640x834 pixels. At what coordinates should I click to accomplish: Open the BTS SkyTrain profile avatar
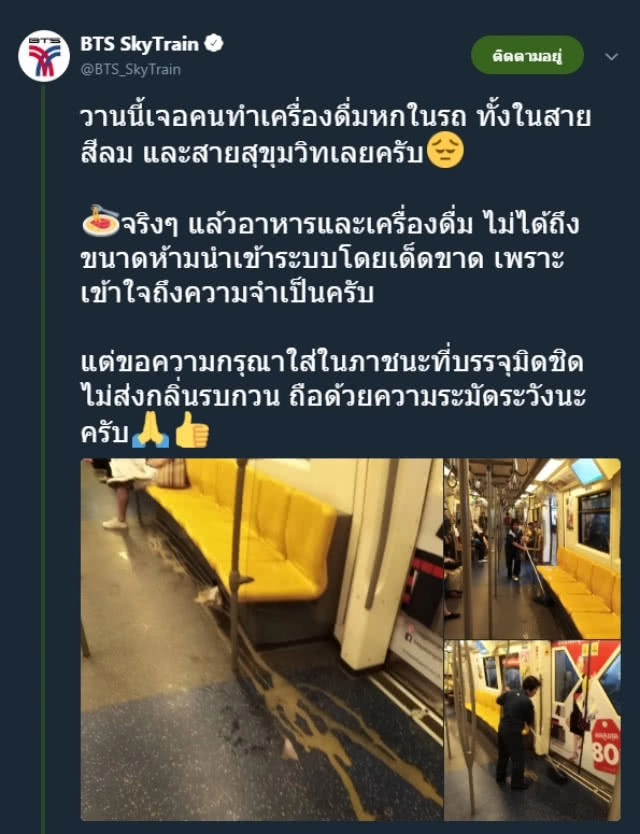click(44, 55)
